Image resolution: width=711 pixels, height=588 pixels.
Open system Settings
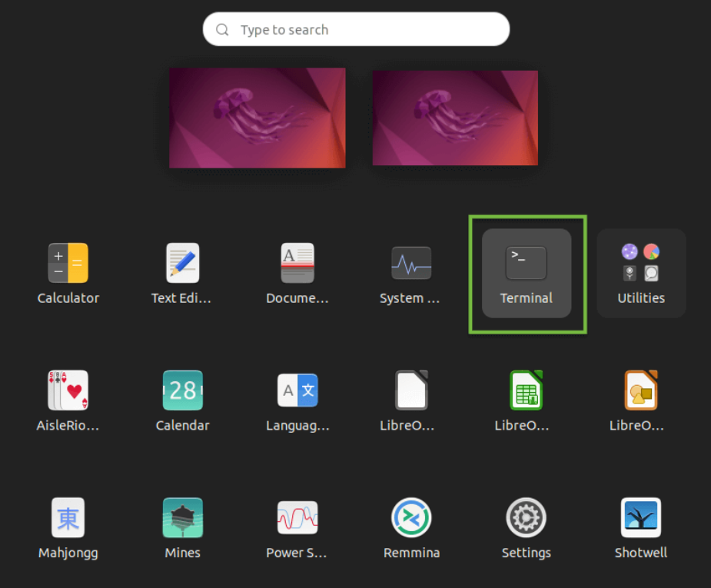527,527
